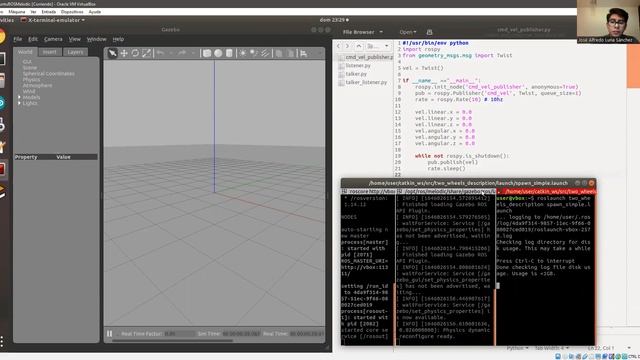The image size is (640, 360).
Task: Select Wind in the World tree
Action: tap(29, 91)
